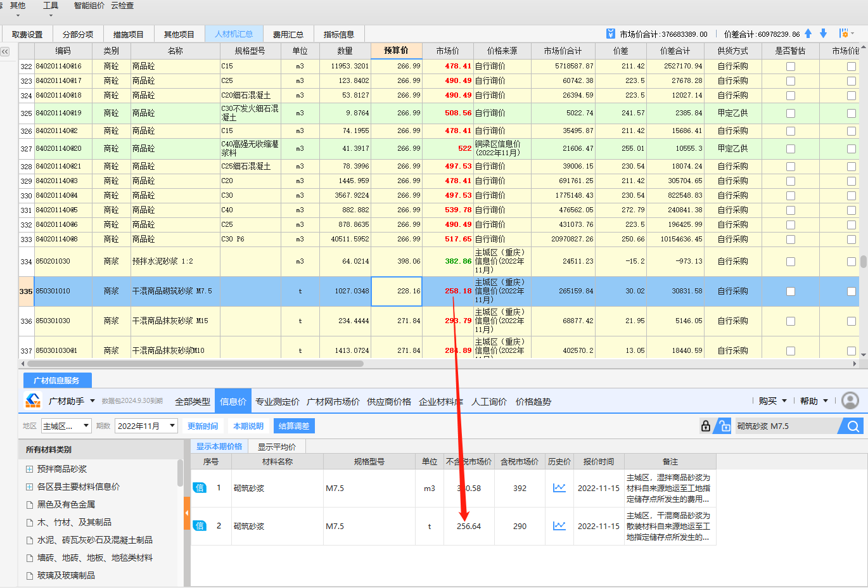Click the 云检查 toolbar button
This screenshot has height=588, width=868.
[122, 6]
